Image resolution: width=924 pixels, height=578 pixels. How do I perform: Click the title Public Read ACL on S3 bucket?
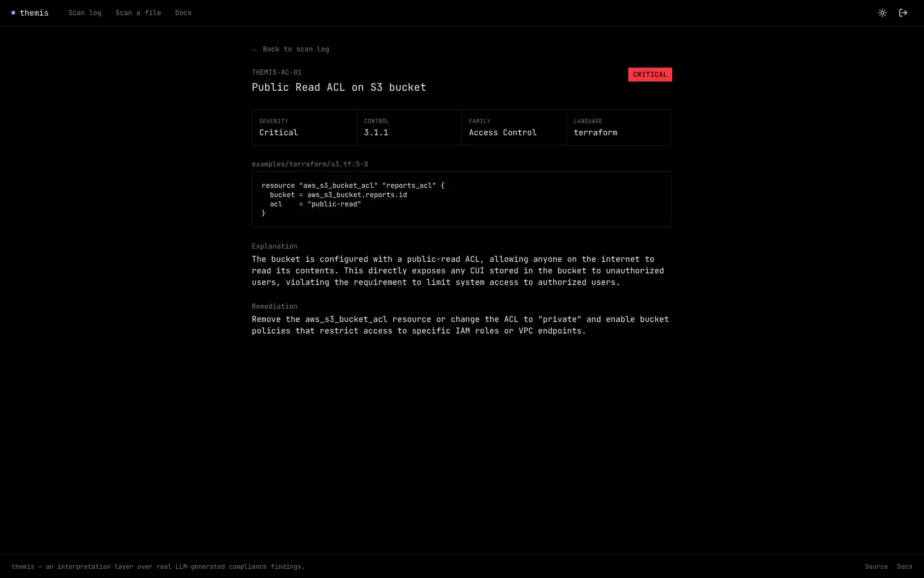[339, 87]
